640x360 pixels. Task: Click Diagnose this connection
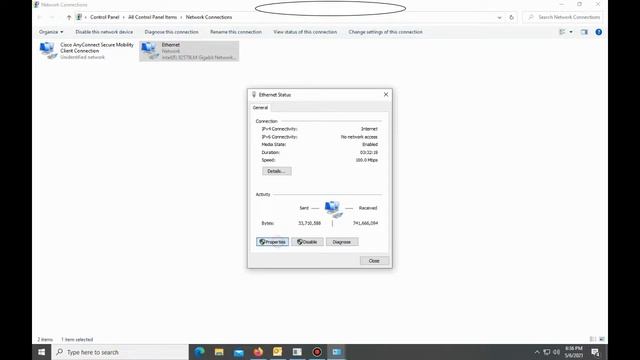171,32
